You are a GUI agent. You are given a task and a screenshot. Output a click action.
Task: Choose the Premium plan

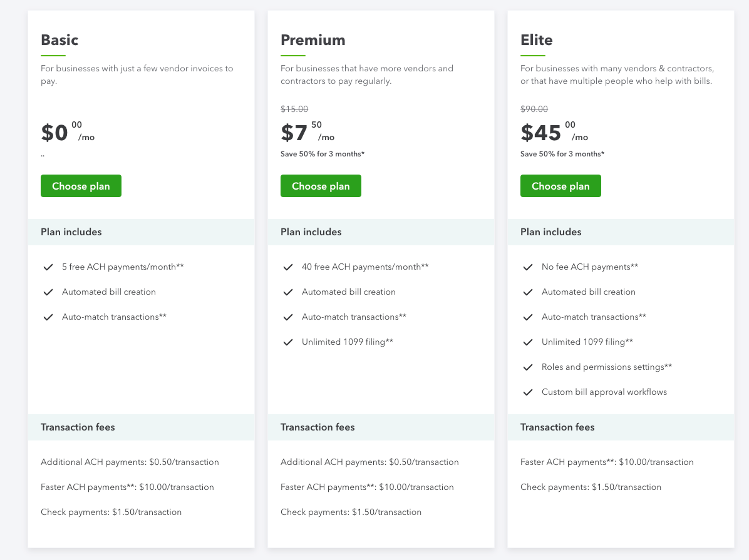tap(321, 186)
